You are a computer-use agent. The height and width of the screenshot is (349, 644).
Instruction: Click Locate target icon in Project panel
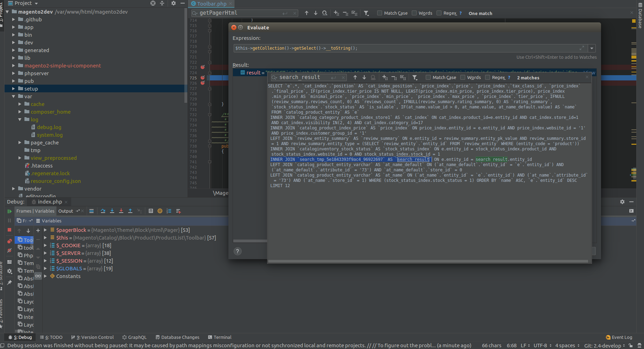pos(153,3)
